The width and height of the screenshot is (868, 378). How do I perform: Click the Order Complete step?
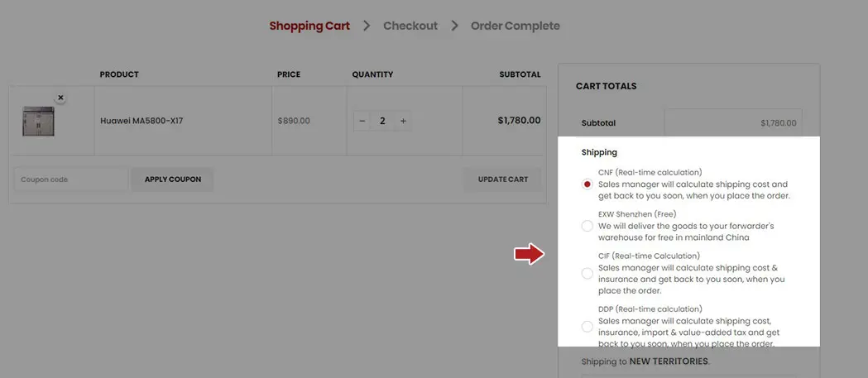point(515,26)
